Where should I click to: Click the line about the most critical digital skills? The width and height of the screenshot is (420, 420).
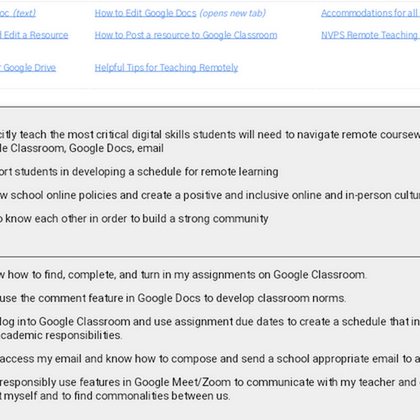tap(210, 135)
